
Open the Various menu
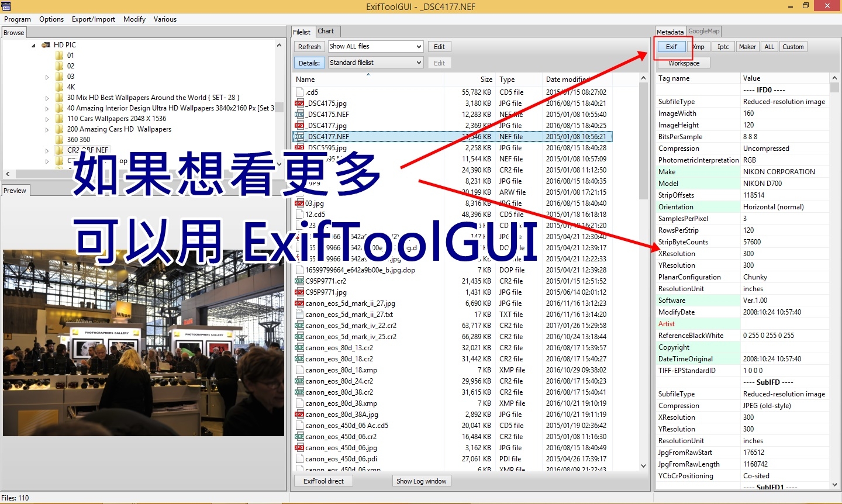165,19
